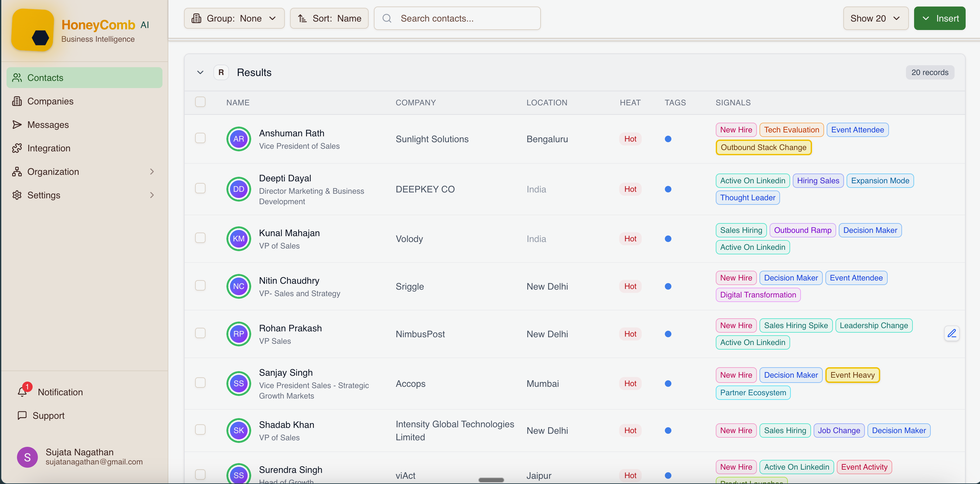Open the Group: None dropdown
980x484 pixels.
pyautogui.click(x=234, y=18)
